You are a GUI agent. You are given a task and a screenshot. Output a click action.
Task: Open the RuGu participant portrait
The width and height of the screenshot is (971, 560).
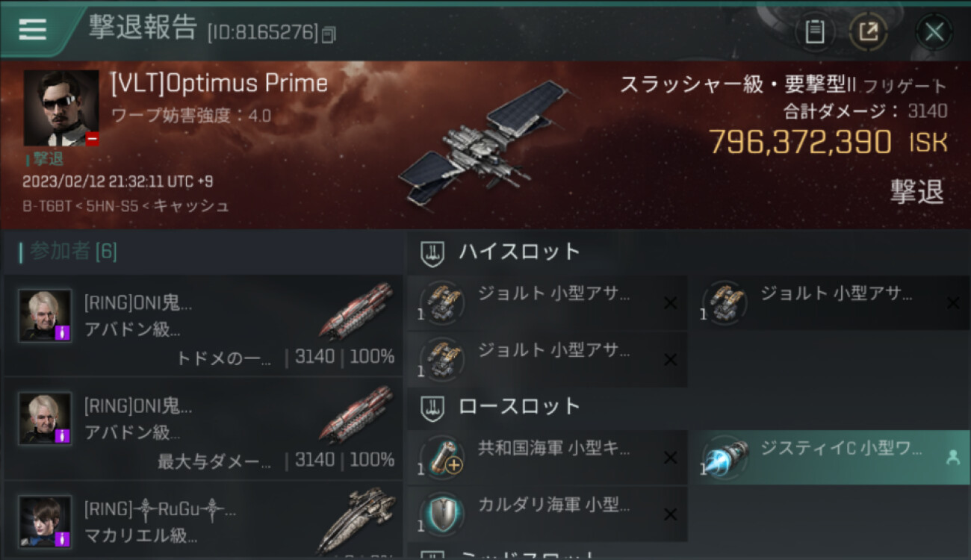click(x=45, y=521)
